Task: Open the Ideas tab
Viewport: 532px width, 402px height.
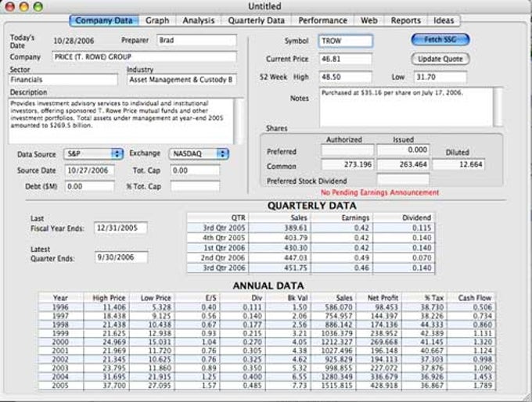Action: [444, 20]
